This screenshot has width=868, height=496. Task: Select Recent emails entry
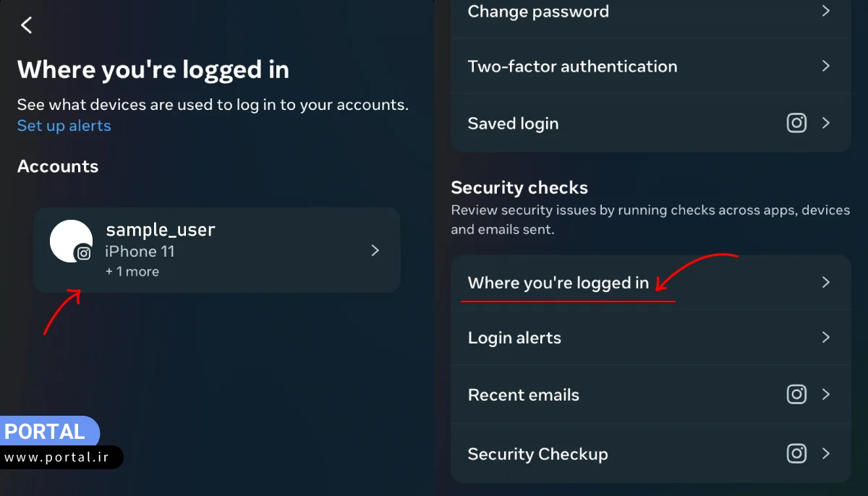(523, 395)
